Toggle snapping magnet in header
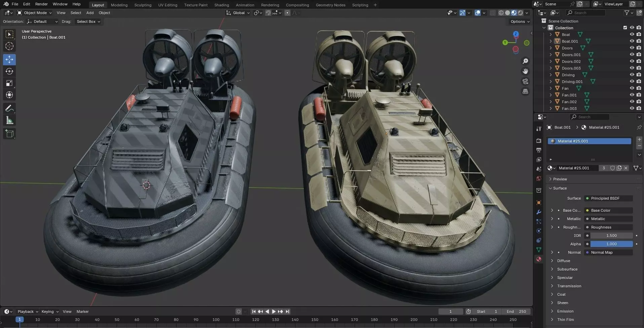The image size is (644, 328). pyautogui.click(x=268, y=13)
